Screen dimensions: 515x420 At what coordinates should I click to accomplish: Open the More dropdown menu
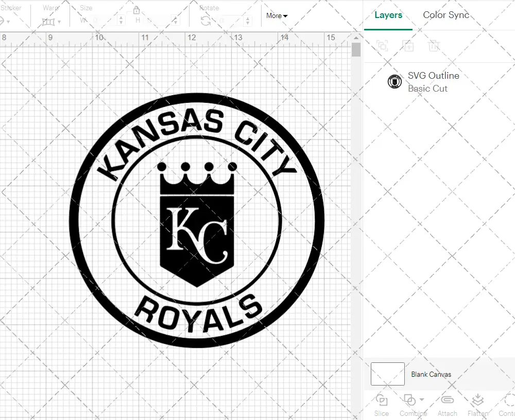pos(277,16)
